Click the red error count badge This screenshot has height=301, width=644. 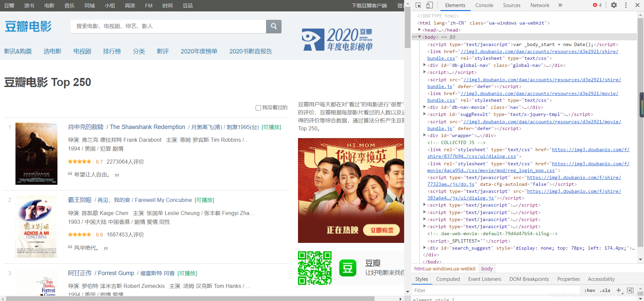597,5
